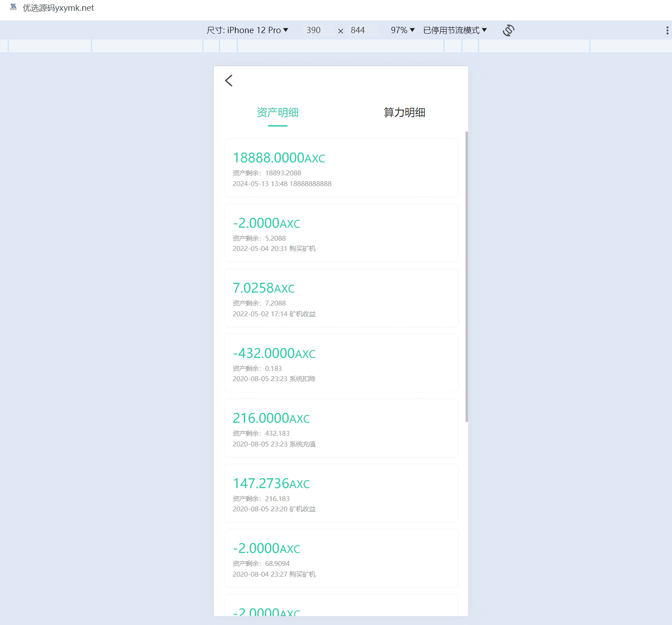
Task: Select the 147.2736AXC mining income record
Action: [341, 493]
